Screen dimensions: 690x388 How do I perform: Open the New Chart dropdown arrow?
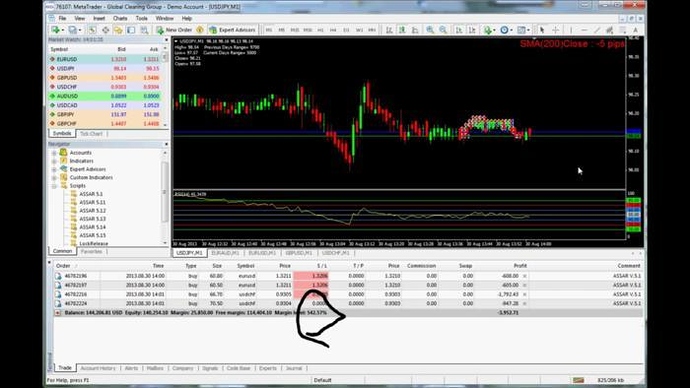(63, 30)
